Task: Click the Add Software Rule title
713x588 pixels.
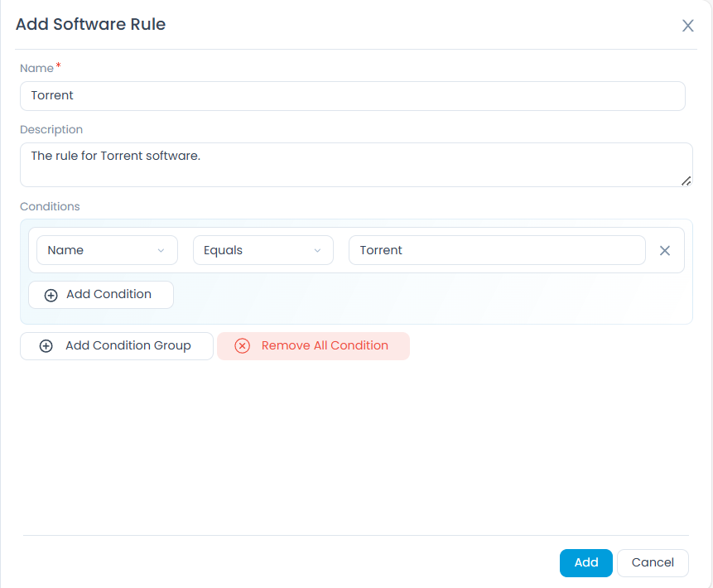Action: tap(90, 25)
